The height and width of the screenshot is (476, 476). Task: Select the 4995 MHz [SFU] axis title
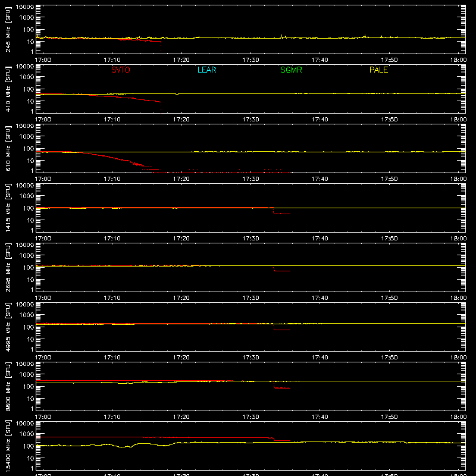coord(8,327)
